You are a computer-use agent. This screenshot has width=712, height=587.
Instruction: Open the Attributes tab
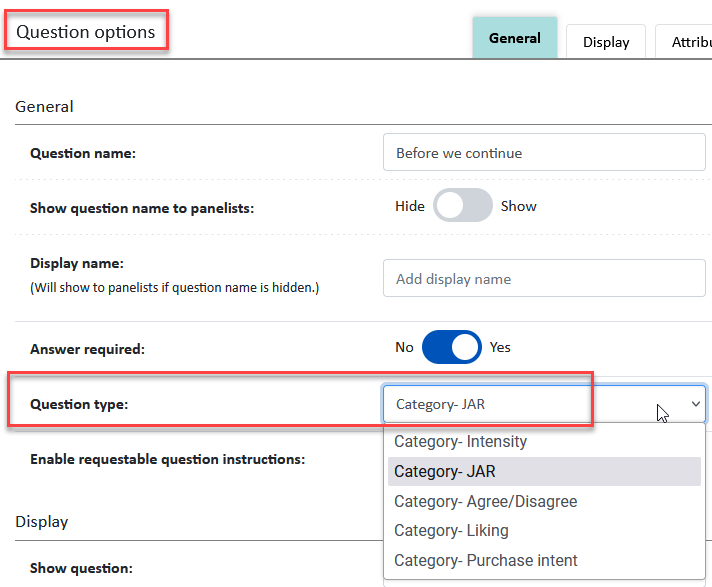click(x=686, y=42)
